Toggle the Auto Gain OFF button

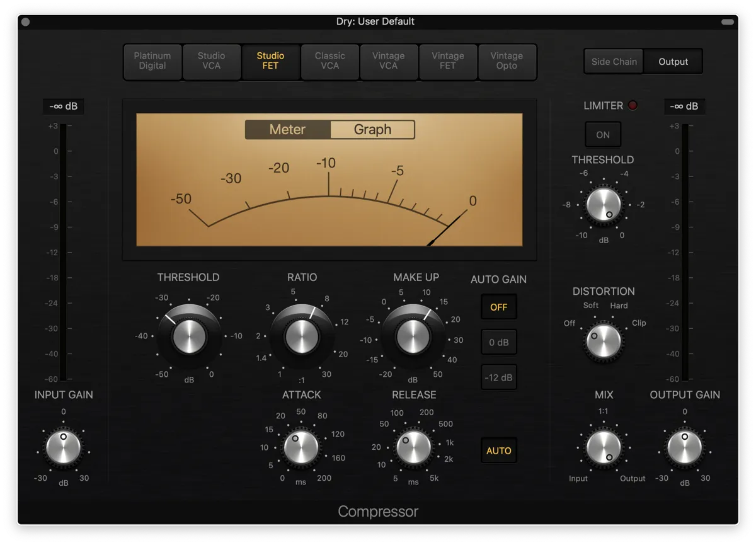[499, 307]
